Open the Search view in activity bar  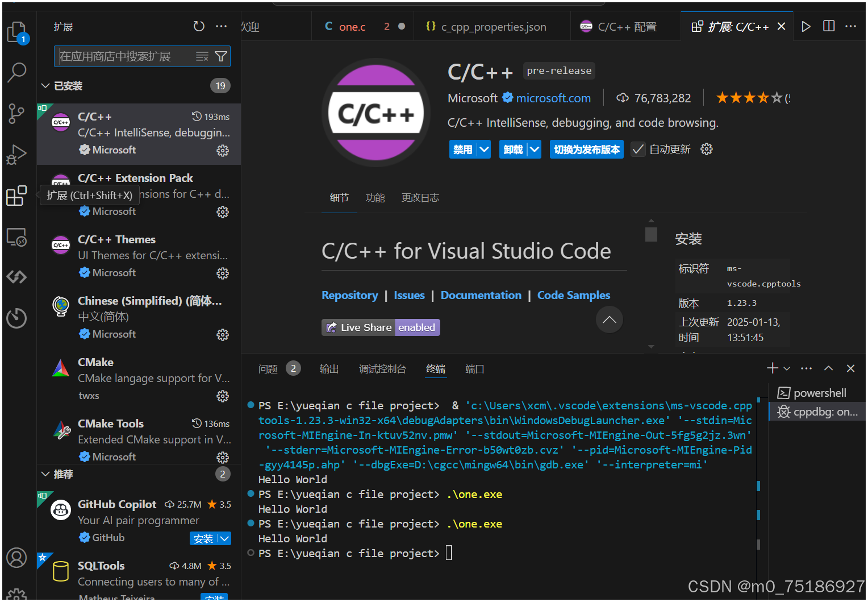point(16,72)
